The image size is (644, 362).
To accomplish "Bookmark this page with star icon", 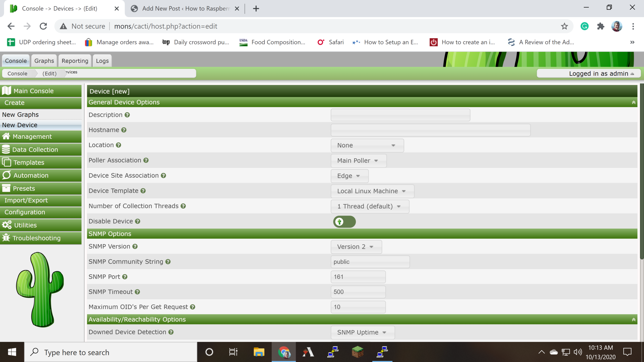I will coord(564,26).
